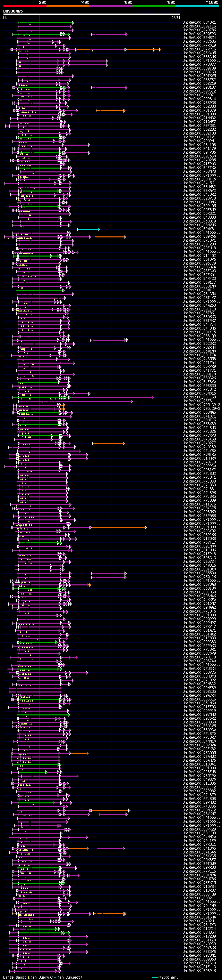Image resolution: width=222 pixels, height=980 pixels.
Task: Select hit UniRef100_Q43719
Action: [x=199, y=462]
